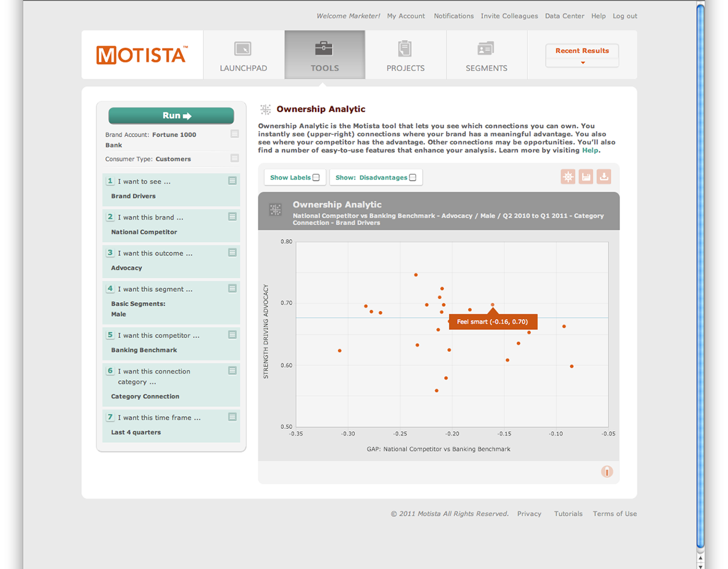This screenshot has width=728, height=569.
Task: Click the Log out link
Action: [625, 16]
